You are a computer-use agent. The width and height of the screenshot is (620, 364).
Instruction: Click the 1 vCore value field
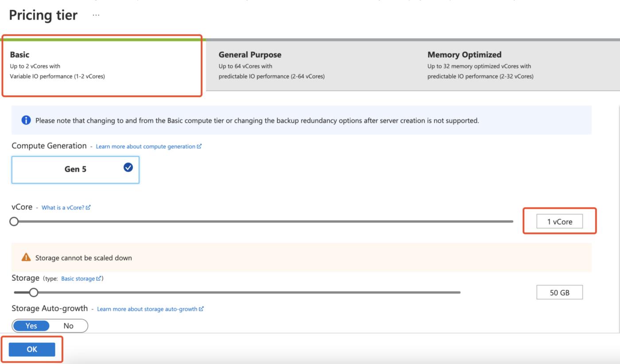pyautogui.click(x=559, y=221)
